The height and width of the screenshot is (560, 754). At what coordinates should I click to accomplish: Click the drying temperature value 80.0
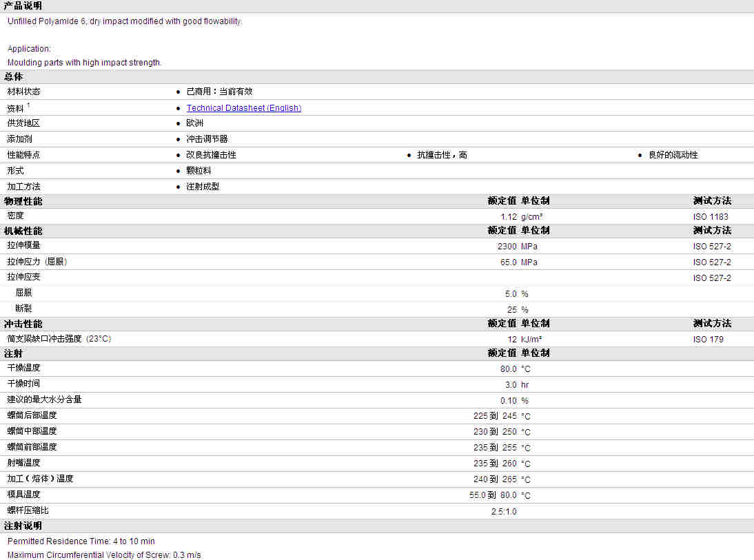509,369
